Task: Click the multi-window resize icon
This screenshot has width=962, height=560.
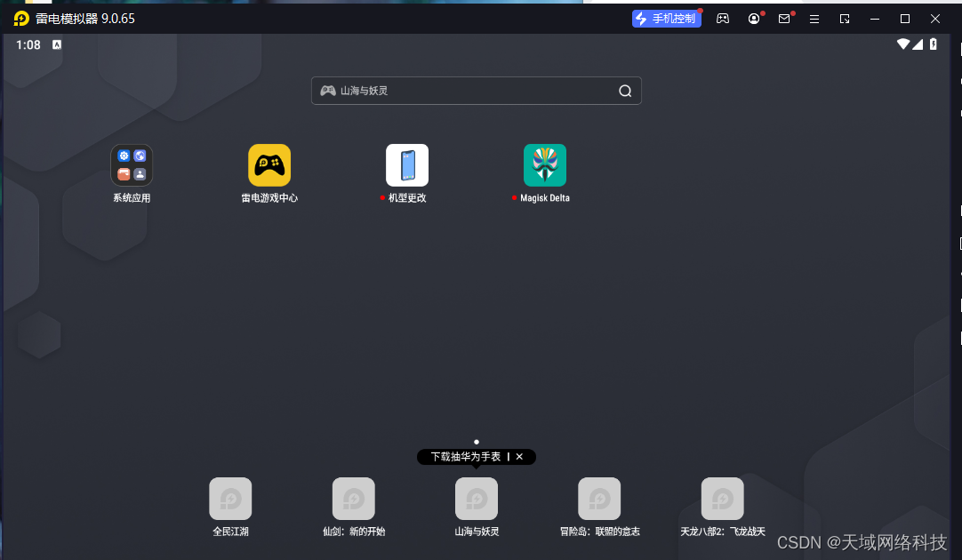Action: coord(845,19)
